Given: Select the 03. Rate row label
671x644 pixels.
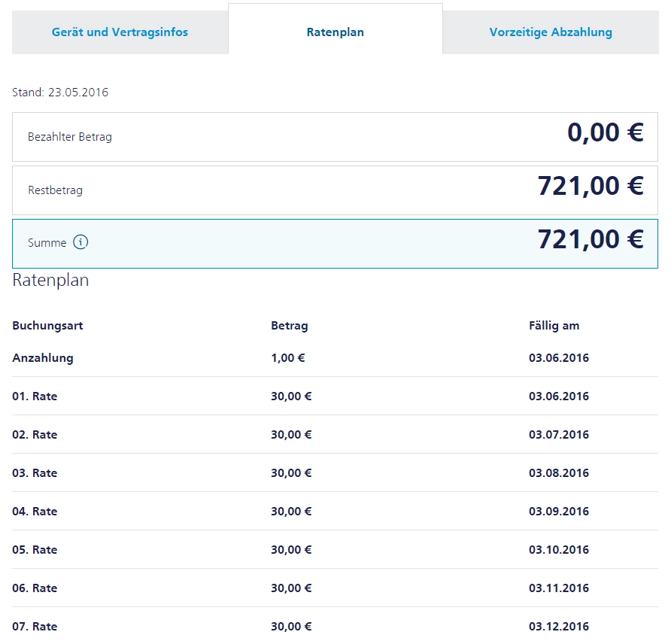Looking at the screenshot, I should (35, 473).
